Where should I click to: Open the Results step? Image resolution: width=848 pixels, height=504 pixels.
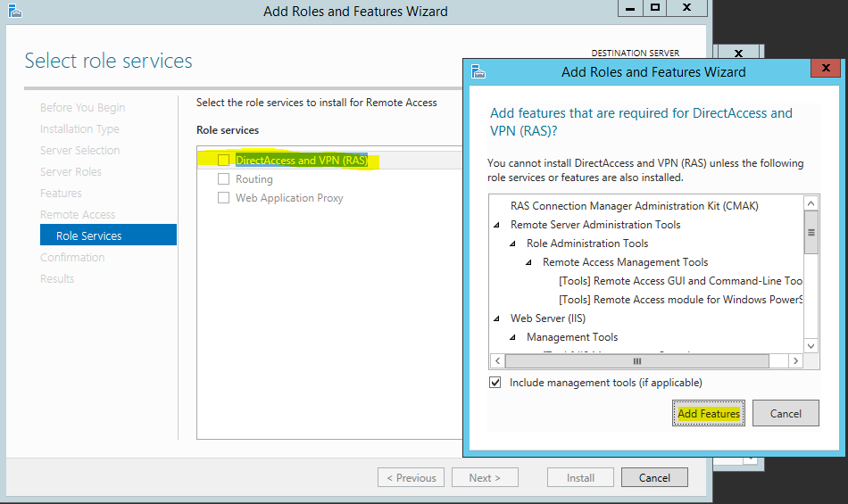click(57, 278)
